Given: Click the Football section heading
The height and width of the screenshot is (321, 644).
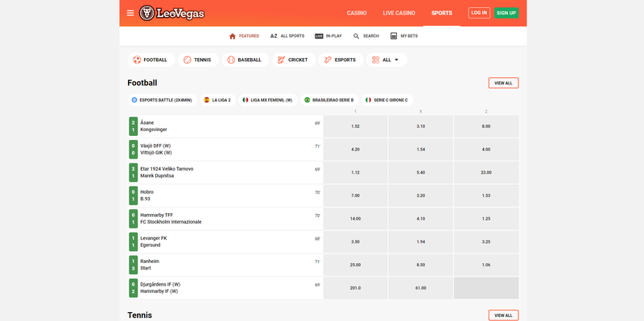Looking at the screenshot, I should pyautogui.click(x=142, y=83).
